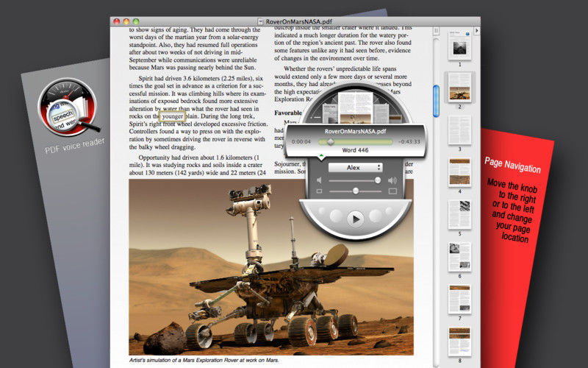
Task: Select the left page in the player carousel
Action: click(x=330, y=114)
